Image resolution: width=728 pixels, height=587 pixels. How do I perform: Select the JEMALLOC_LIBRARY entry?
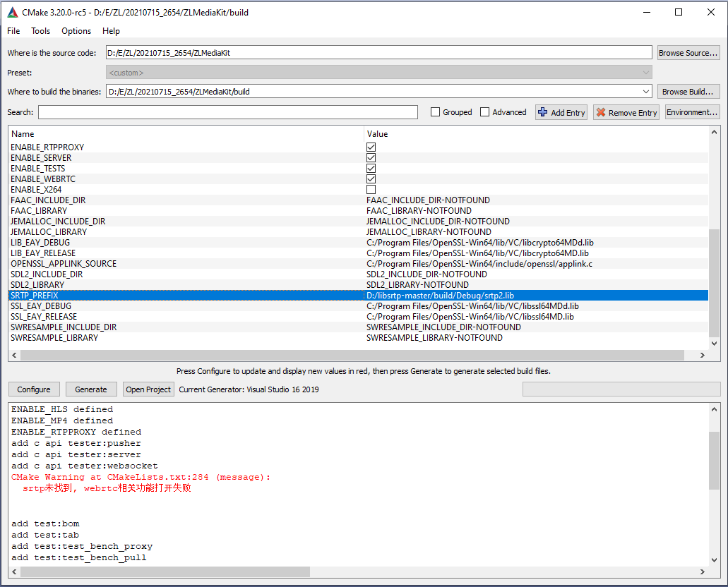[x=49, y=232]
